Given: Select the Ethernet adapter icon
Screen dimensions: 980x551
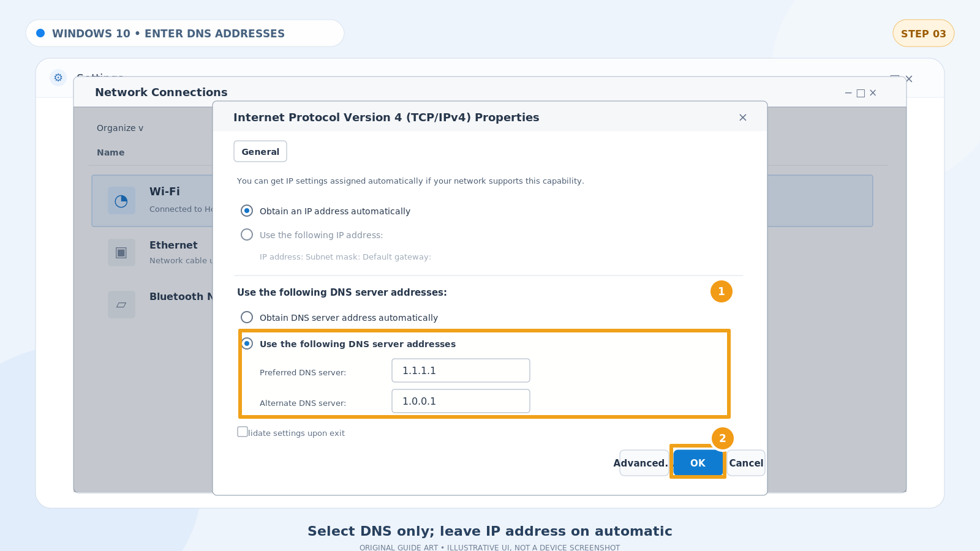Looking at the screenshot, I should 121,253.
